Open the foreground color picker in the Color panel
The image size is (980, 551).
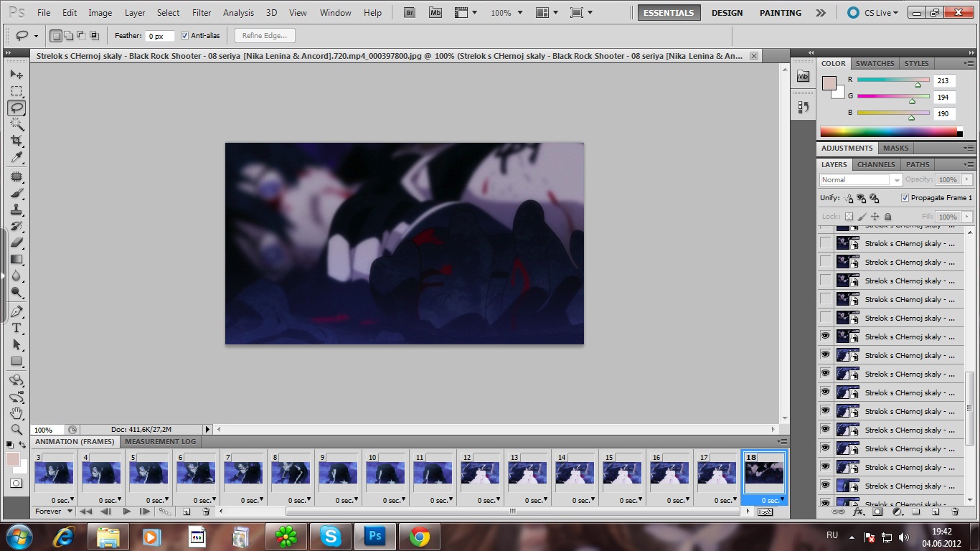click(x=829, y=83)
